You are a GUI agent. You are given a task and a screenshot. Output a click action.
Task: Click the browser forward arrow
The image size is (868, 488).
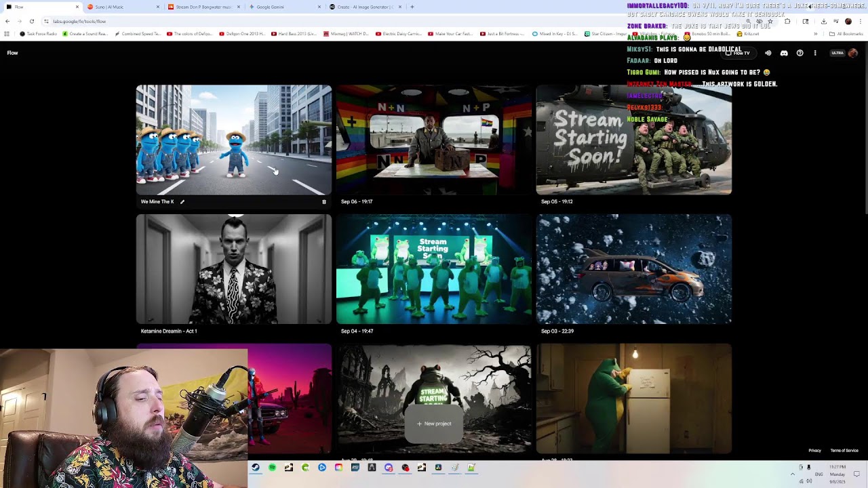pyautogui.click(x=19, y=21)
